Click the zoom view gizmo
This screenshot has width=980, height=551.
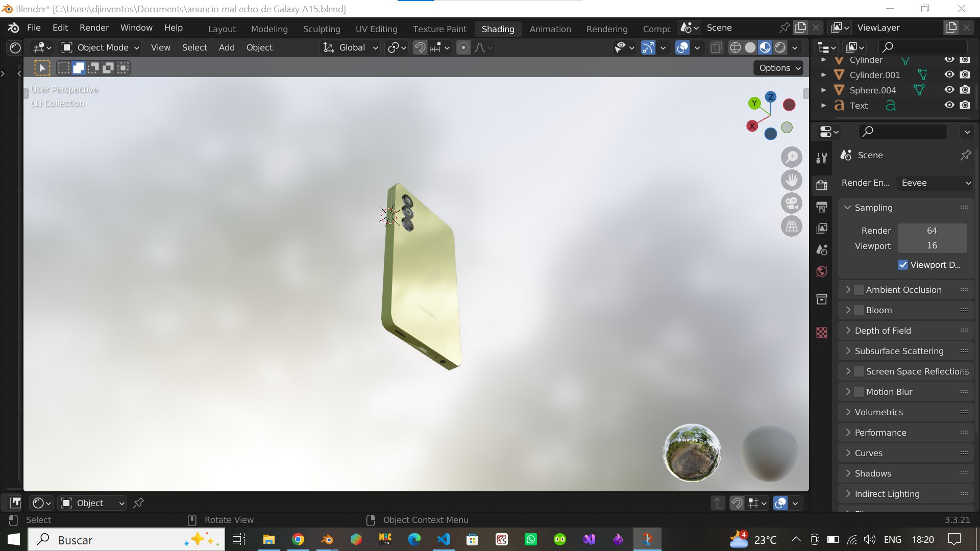click(792, 157)
